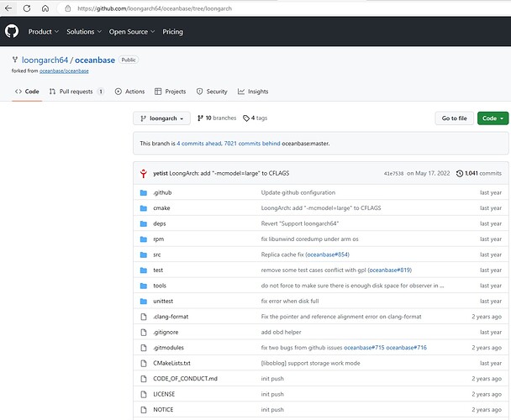Click the Go to file button

455,118
